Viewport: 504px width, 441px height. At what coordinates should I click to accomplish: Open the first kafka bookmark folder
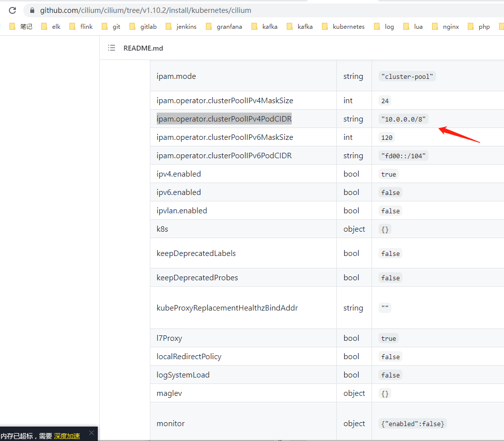(264, 26)
